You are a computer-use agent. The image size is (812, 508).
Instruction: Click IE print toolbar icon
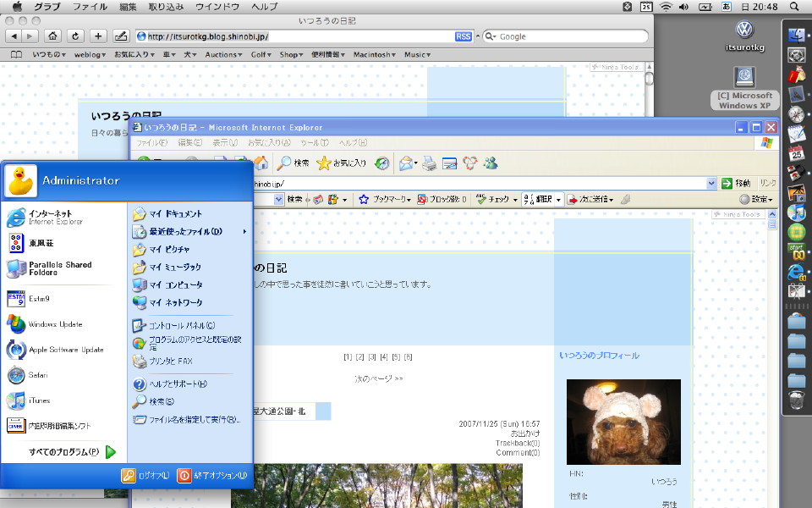click(429, 163)
